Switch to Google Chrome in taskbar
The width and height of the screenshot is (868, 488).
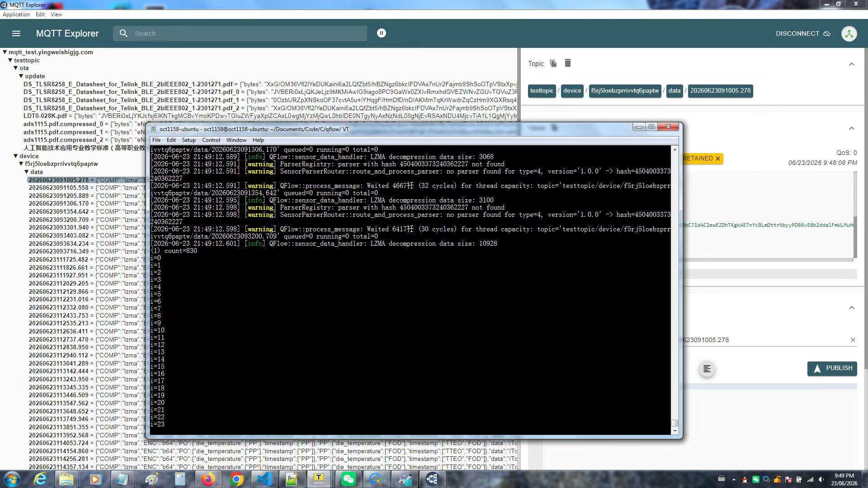pos(236,479)
